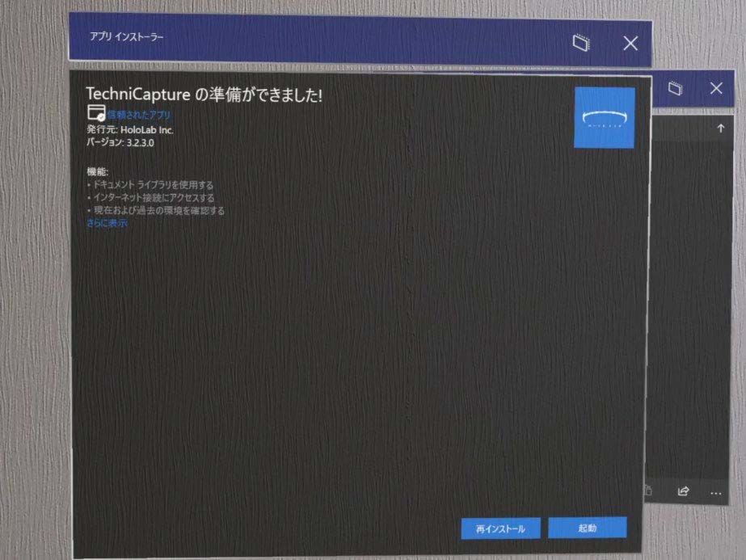Click the 再インストール reinstall button

pyautogui.click(x=499, y=528)
